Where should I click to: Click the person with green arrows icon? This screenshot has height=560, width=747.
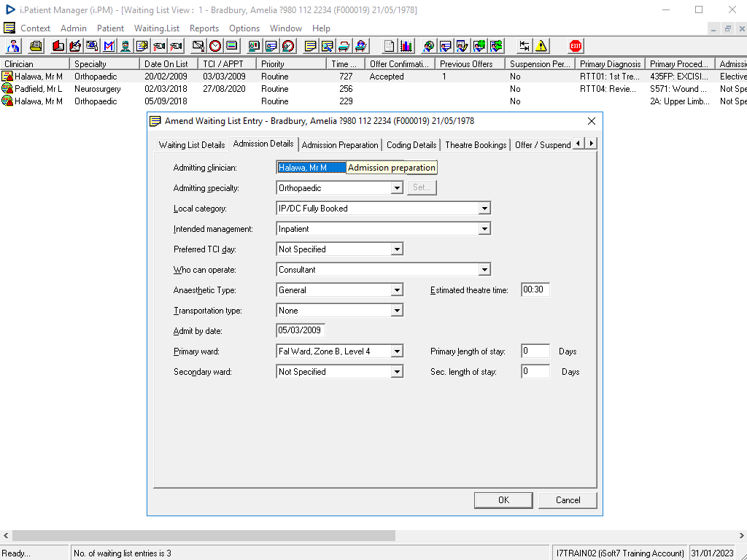point(496,46)
